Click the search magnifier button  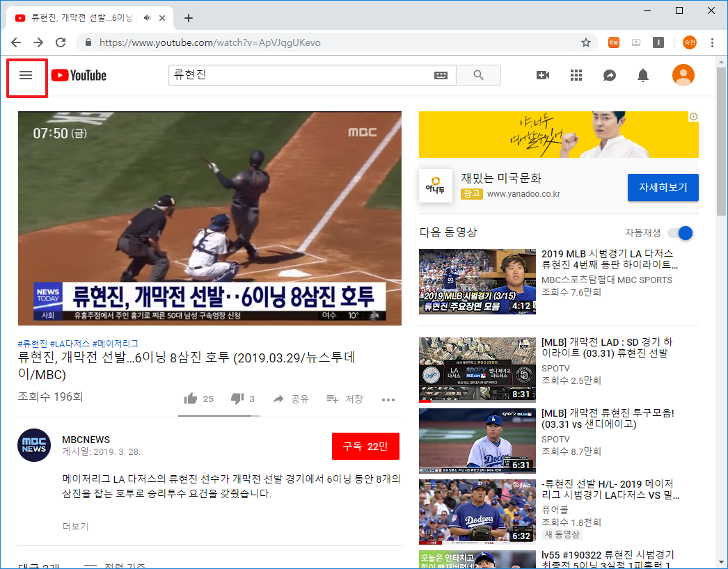click(478, 75)
